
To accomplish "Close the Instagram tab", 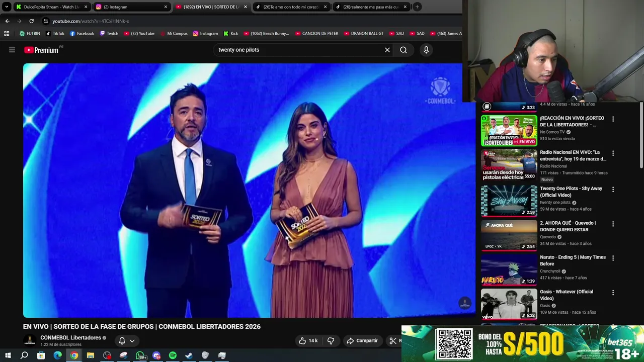I will [166, 7].
